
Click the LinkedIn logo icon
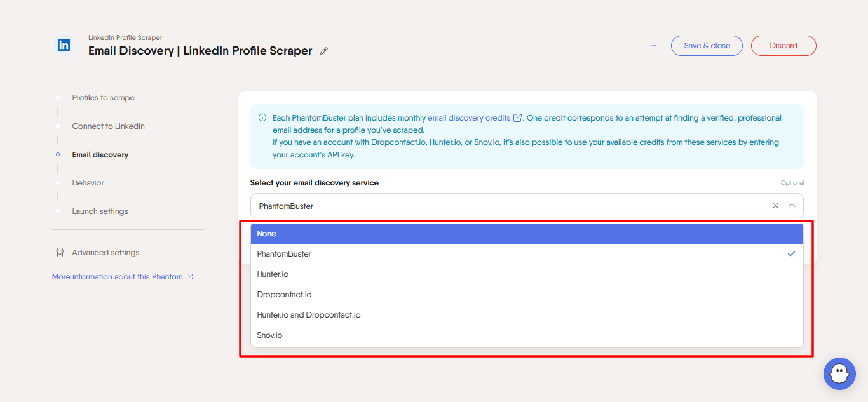64,45
